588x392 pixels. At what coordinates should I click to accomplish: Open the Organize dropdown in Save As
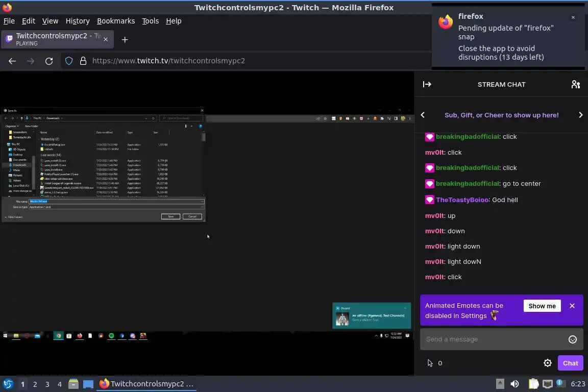[x=12, y=126]
